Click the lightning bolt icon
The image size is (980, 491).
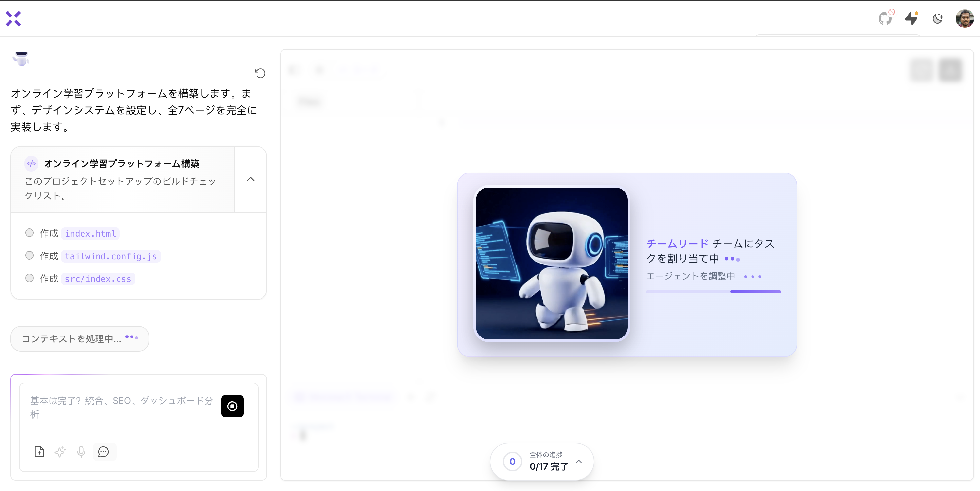pos(911,18)
